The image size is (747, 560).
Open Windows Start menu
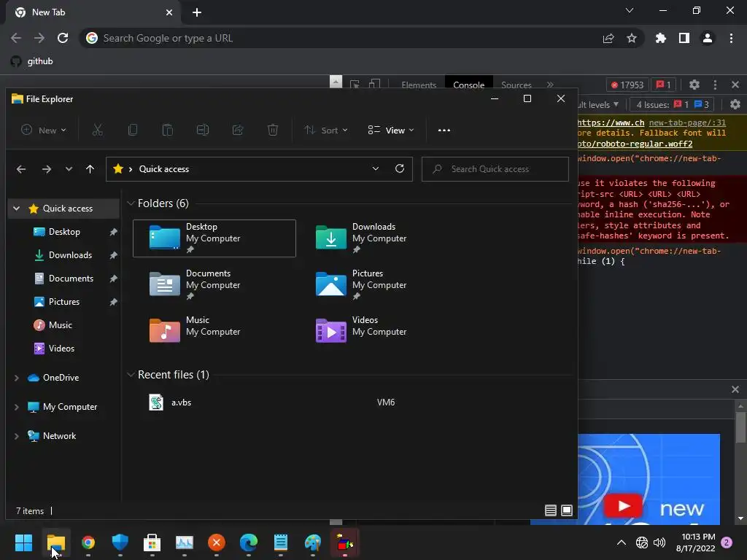pyautogui.click(x=23, y=542)
